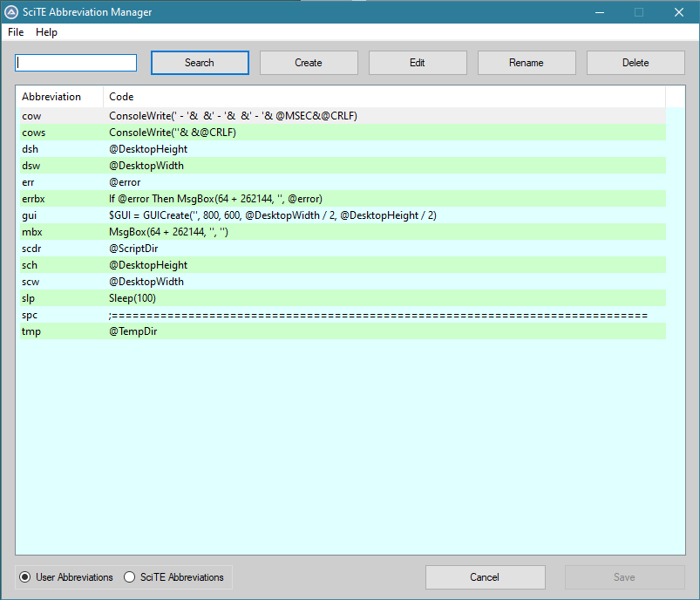Click the code '@ScriptDir'
700x600 pixels.
133,249
